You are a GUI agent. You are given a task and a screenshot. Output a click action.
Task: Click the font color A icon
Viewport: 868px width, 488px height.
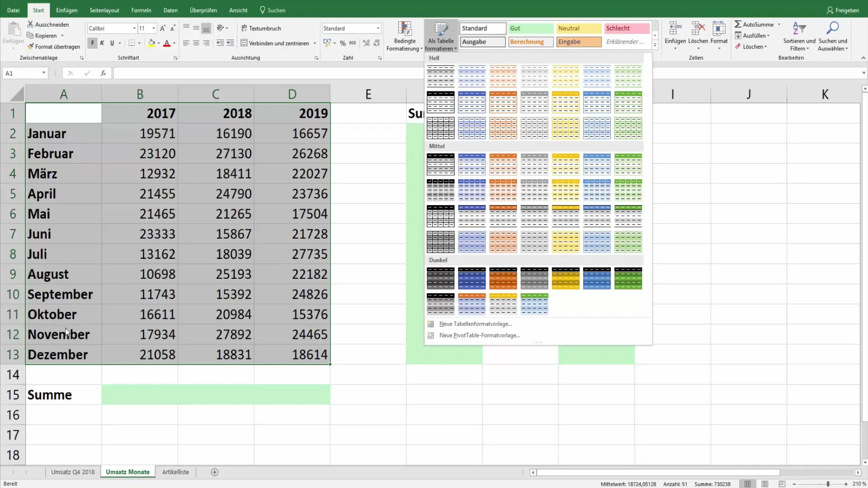167,43
